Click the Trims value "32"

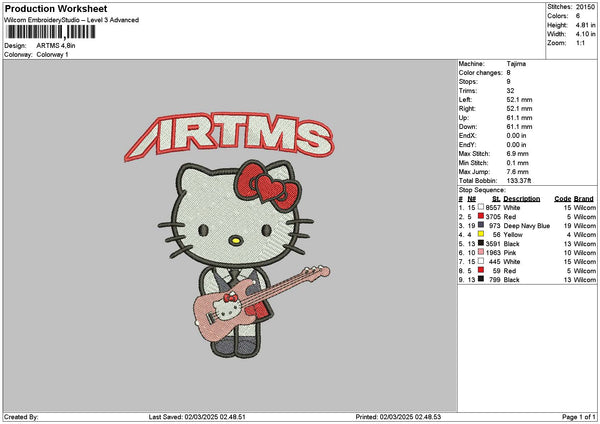[510, 91]
